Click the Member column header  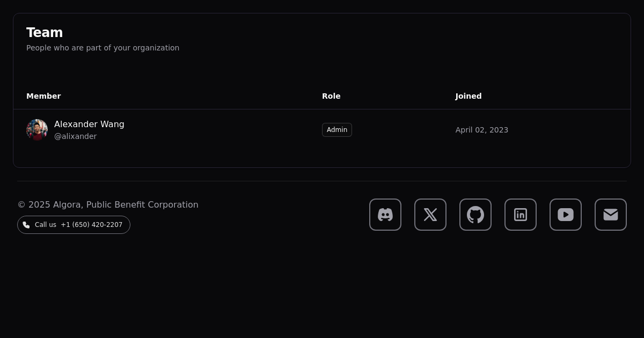tap(43, 96)
